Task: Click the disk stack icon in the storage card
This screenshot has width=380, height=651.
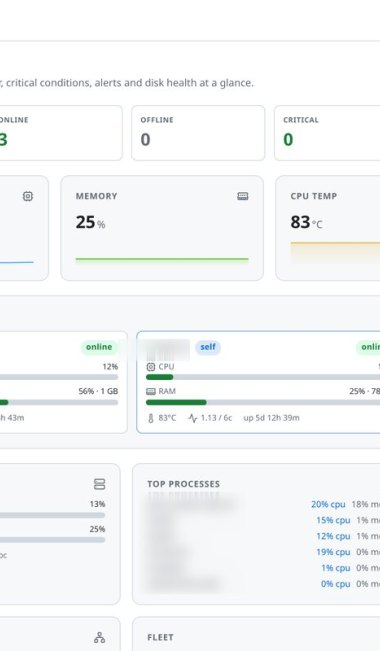Action: [99, 484]
